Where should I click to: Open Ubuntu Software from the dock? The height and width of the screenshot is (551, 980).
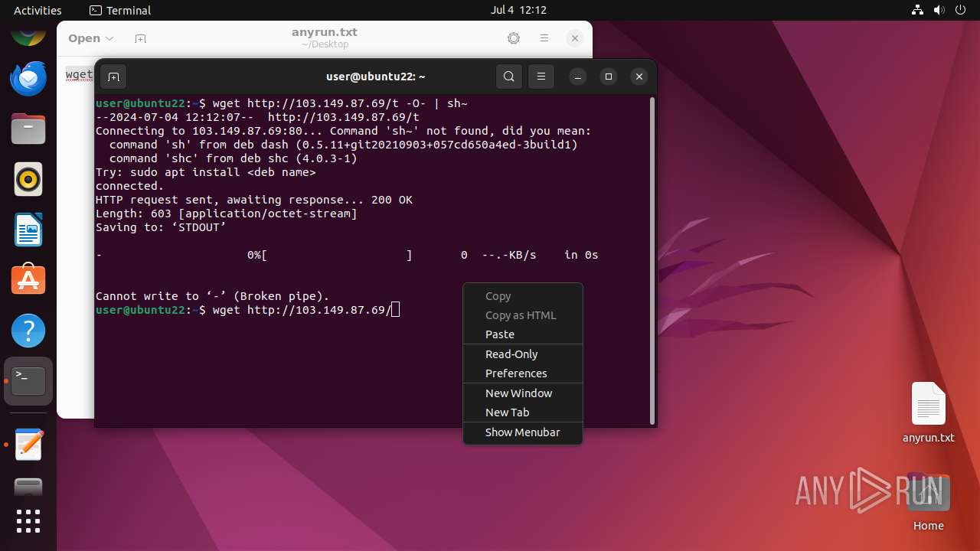(28, 280)
